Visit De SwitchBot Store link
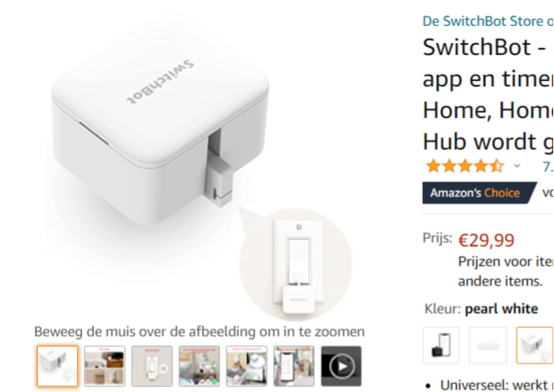 pyautogui.click(x=488, y=21)
